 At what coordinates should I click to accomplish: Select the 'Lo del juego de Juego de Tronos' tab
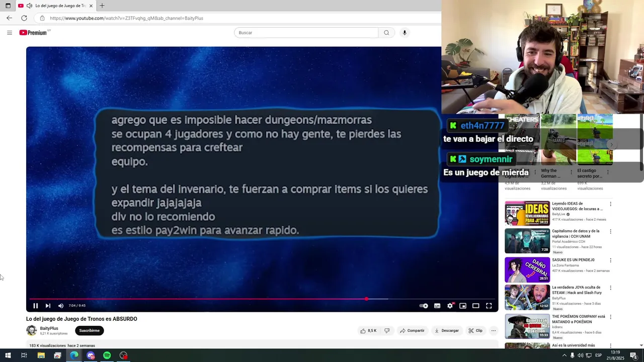(55, 6)
